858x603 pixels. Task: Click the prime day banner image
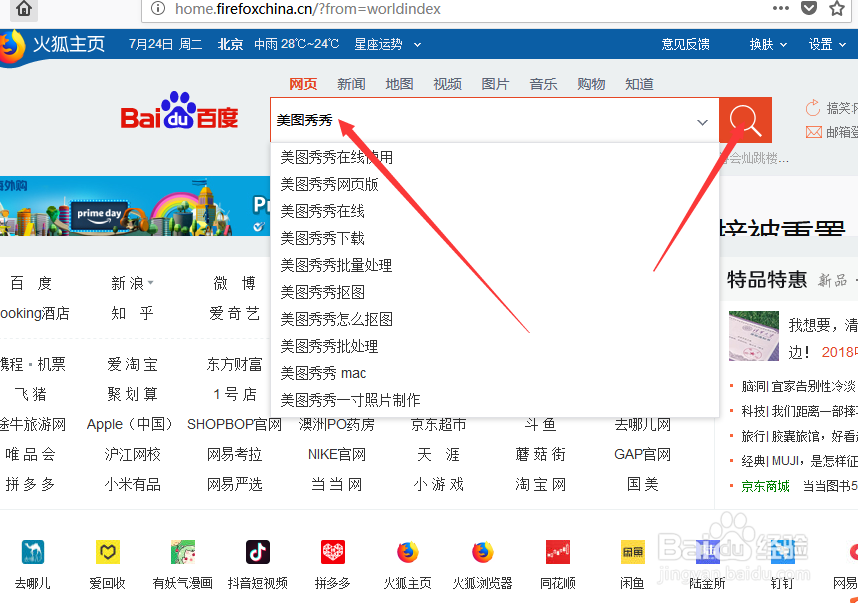135,206
